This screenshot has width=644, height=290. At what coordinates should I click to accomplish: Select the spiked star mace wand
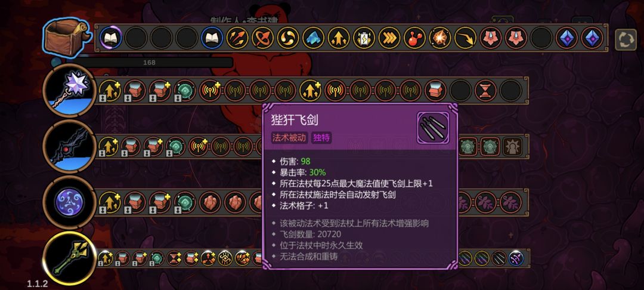[69, 90]
